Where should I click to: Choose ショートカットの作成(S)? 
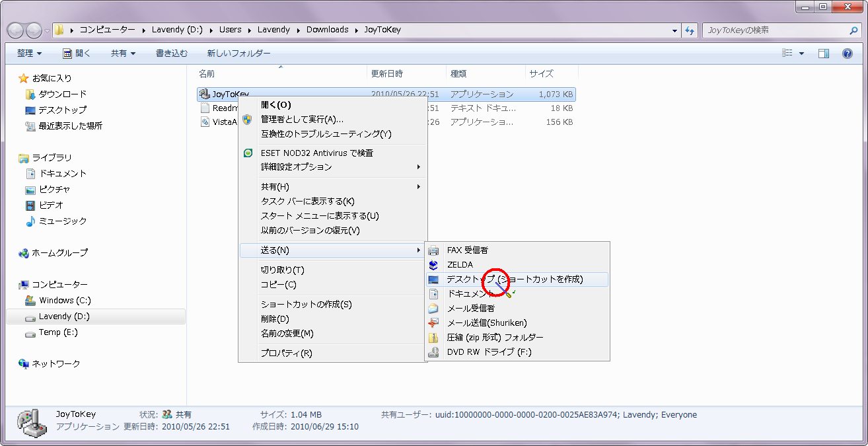[x=332, y=304]
